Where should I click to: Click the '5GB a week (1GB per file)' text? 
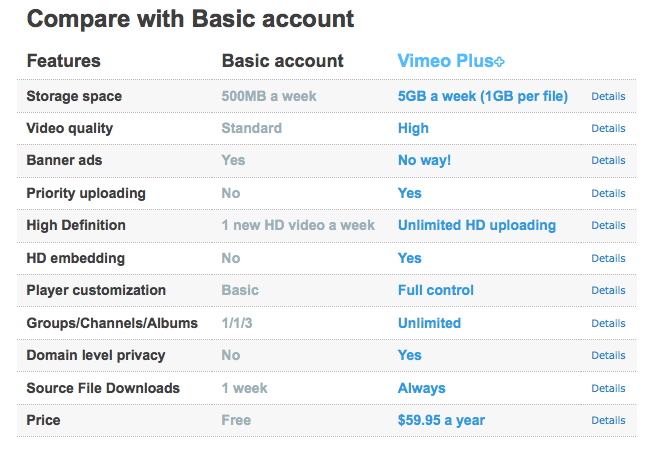click(x=482, y=96)
